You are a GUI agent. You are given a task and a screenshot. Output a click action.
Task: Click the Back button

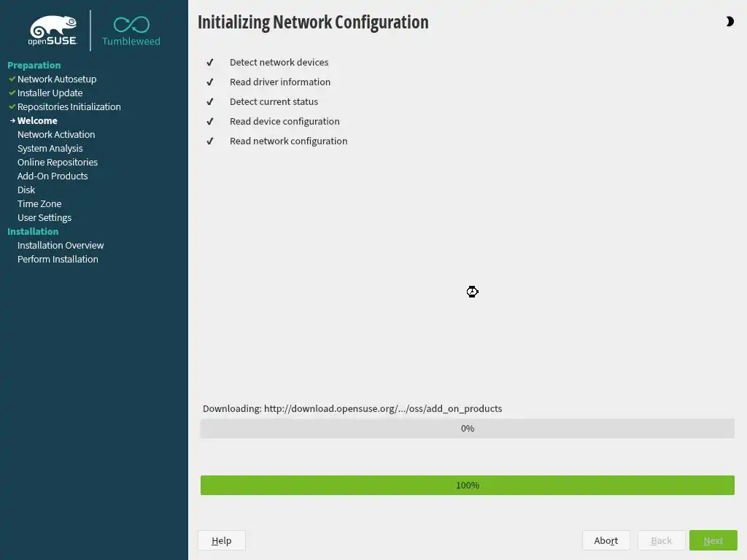click(661, 540)
